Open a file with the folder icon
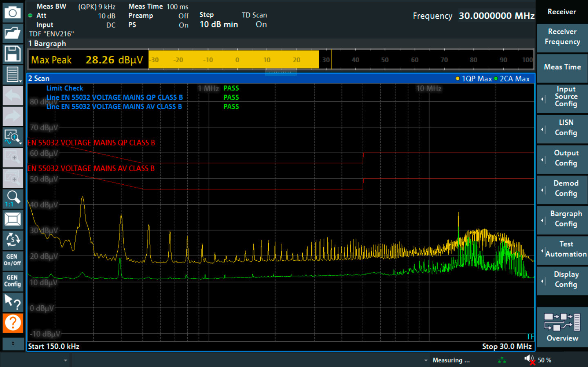Viewport: 588px width, 367px height. click(x=13, y=33)
